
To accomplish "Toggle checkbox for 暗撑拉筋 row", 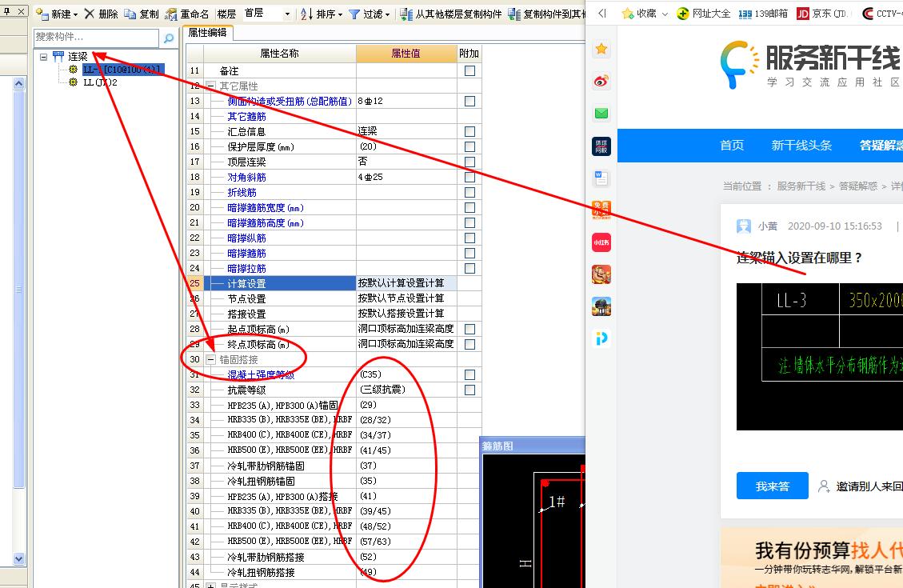I will pos(470,268).
